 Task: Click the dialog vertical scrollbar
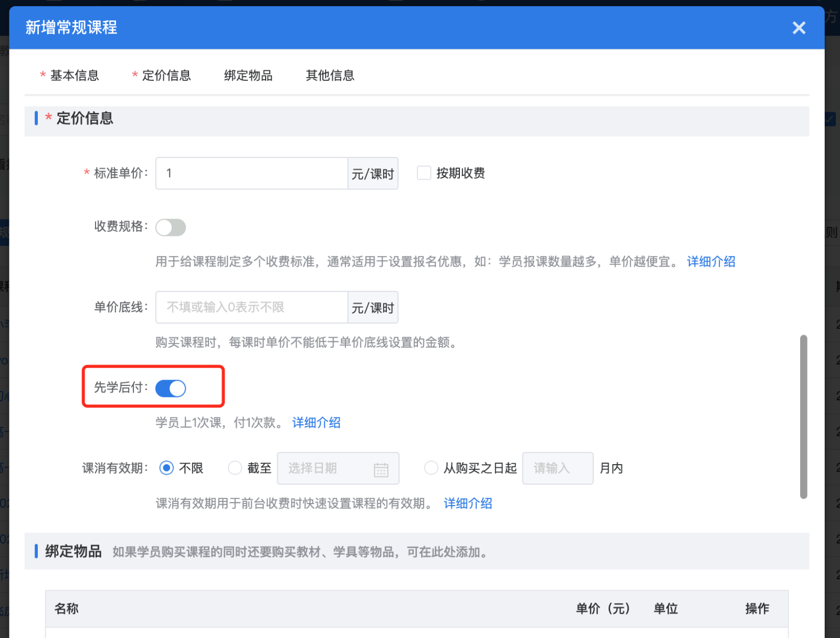point(803,417)
